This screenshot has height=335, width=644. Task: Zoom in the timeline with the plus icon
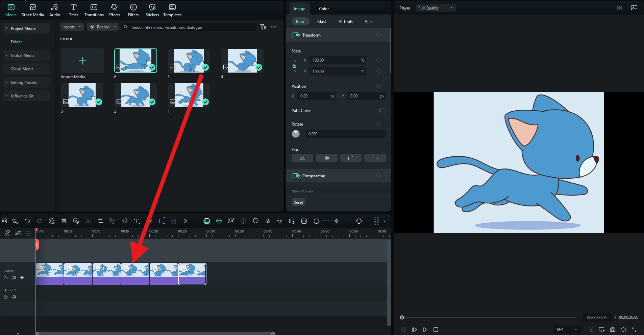coord(359,221)
